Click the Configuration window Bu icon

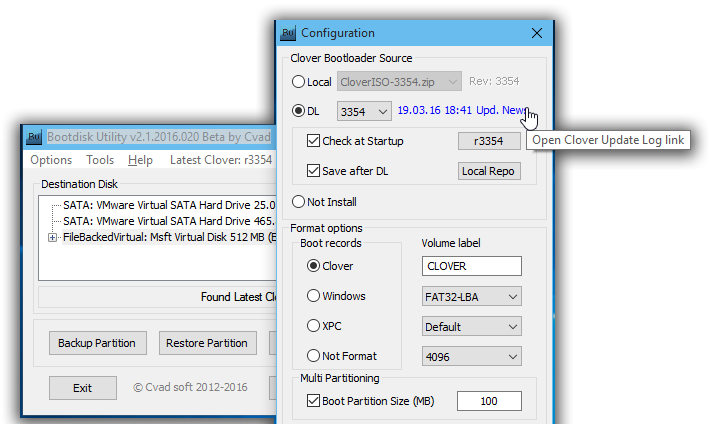288,33
